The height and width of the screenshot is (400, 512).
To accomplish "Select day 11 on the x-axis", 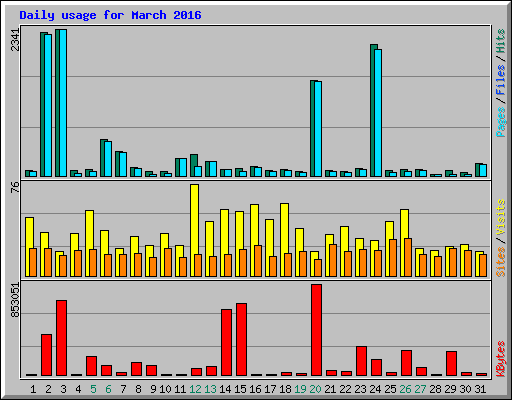I will [180, 389].
